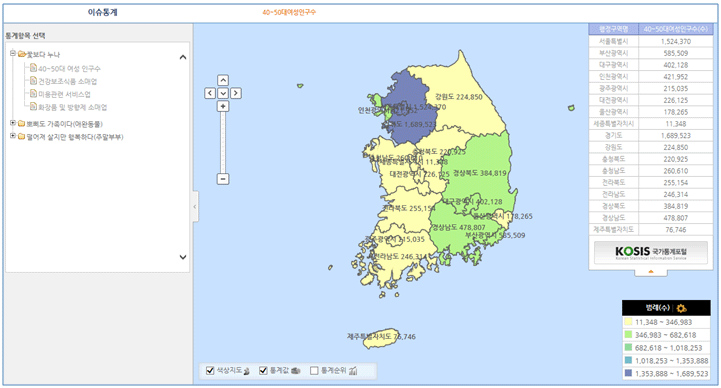The height and width of the screenshot is (388, 721).
Task: Open the 뽀삐도 가족이다(애완동물) folder label
Action: pos(64,124)
